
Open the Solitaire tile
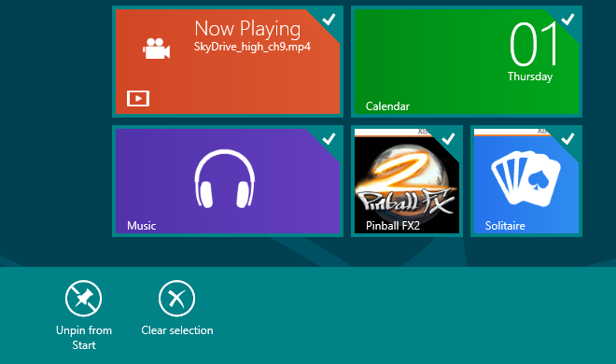tap(526, 181)
